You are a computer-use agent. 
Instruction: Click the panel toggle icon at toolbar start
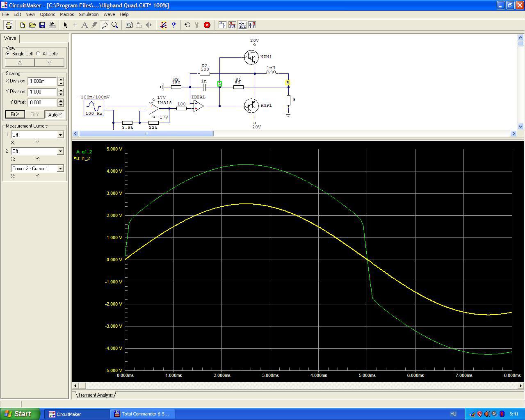click(x=9, y=25)
